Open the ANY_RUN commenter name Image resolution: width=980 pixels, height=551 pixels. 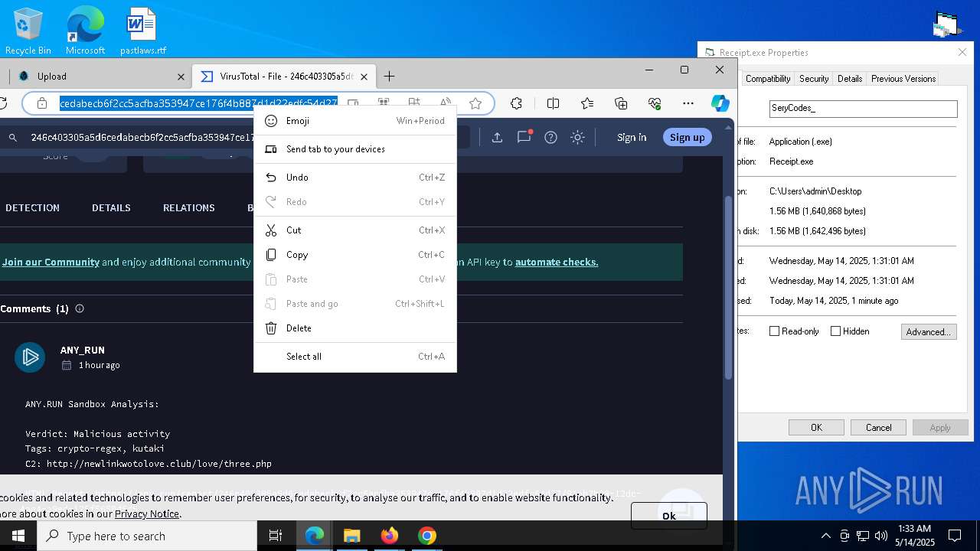pos(83,350)
